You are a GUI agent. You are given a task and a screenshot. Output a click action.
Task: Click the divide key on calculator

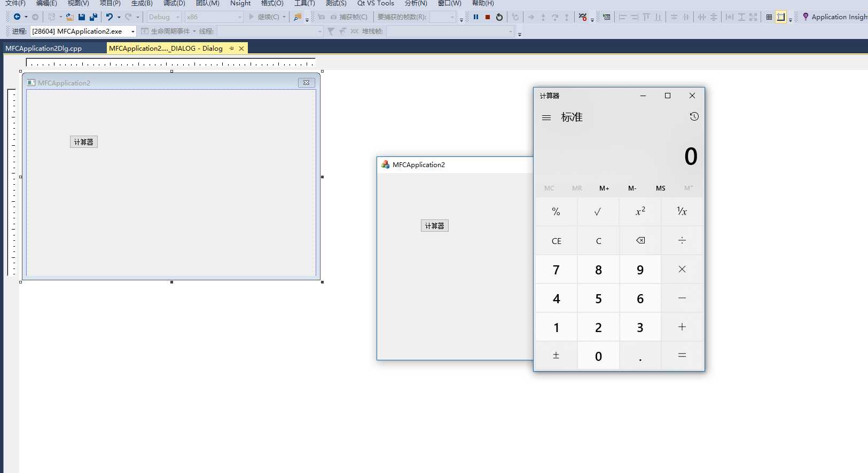pos(682,240)
